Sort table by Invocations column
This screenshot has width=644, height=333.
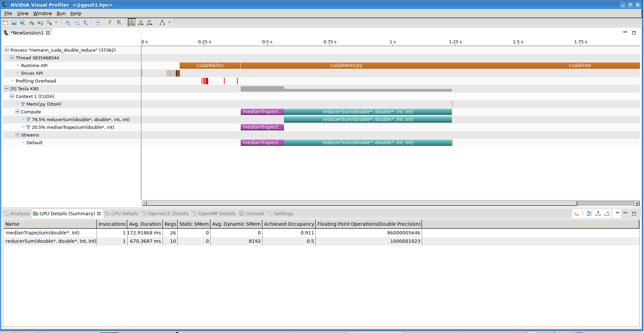pyautogui.click(x=112, y=224)
